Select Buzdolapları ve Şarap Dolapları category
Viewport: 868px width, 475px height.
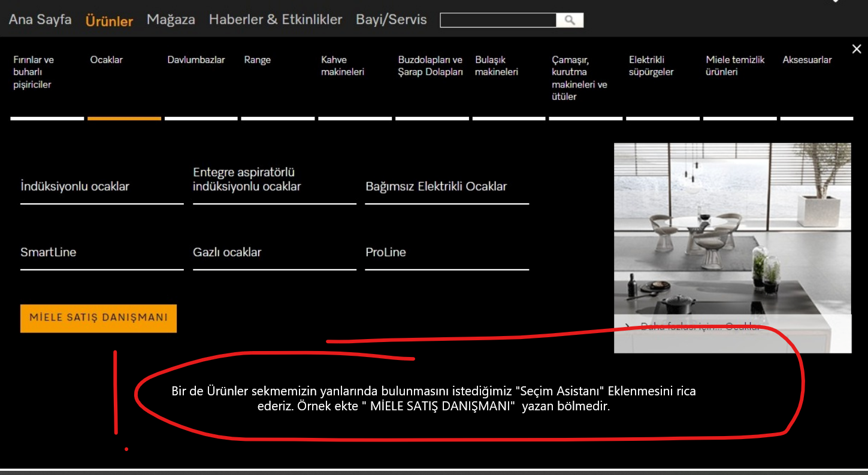(431, 66)
